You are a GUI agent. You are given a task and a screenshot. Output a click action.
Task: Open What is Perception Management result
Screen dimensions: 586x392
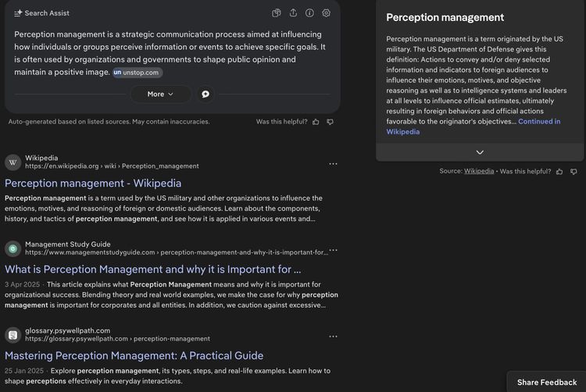[x=153, y=269]
